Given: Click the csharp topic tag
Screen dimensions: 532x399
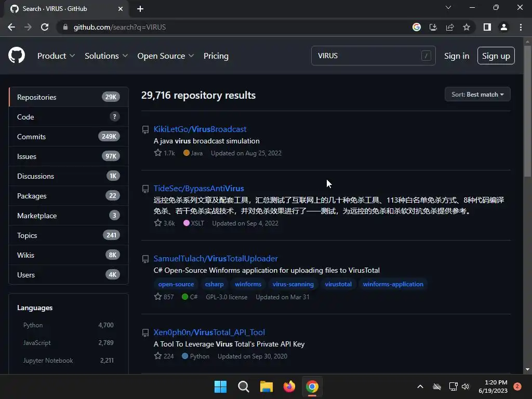Looking at the screenshot, I should (x=214, y=284).
